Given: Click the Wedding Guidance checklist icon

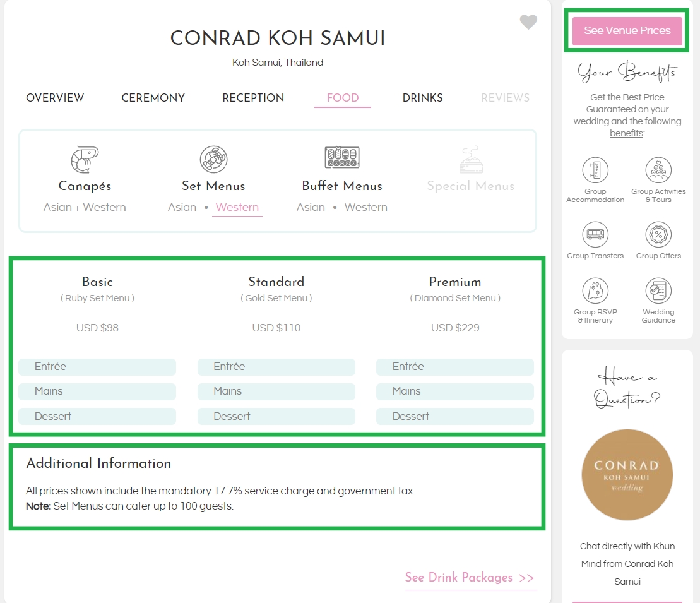Looking at the screenshot, I should point(658,291).
